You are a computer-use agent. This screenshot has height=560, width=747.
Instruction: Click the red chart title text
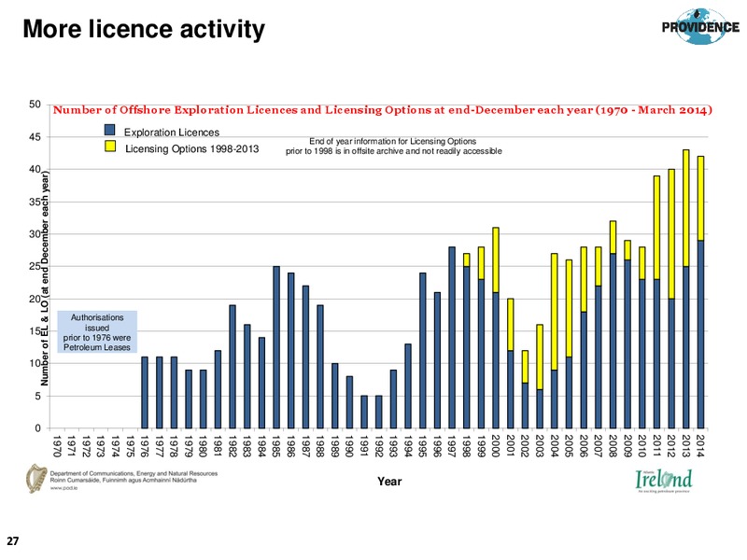(x=383, y=110)
